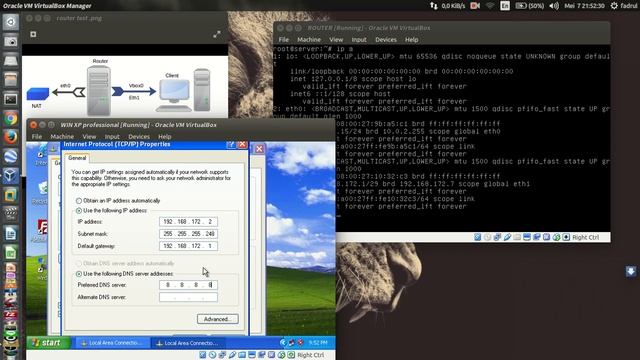Click the green mouse integration icon in WIN XP status bar
Screen dimensions: 640x360
tap(282, 355)
